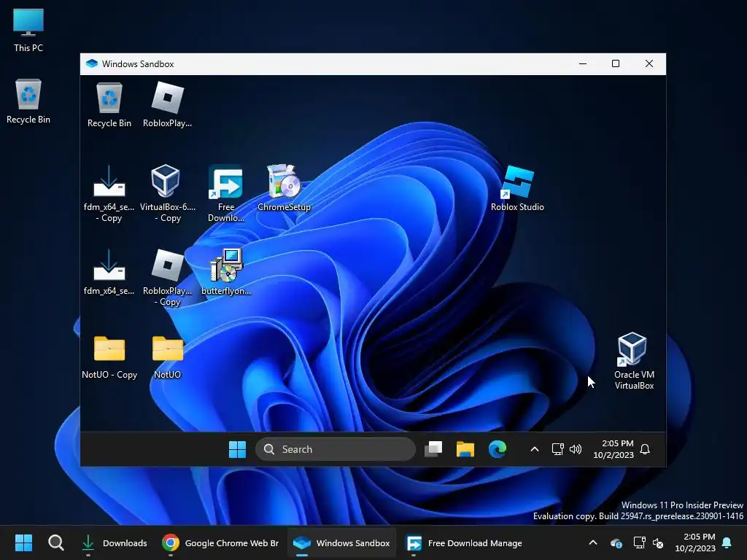Select This PC on host desktop

28,31
